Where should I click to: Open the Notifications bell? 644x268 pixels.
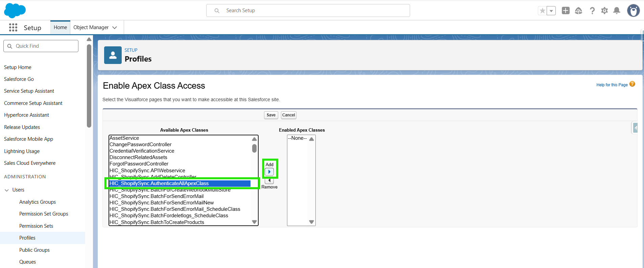[x=617, y=11]
